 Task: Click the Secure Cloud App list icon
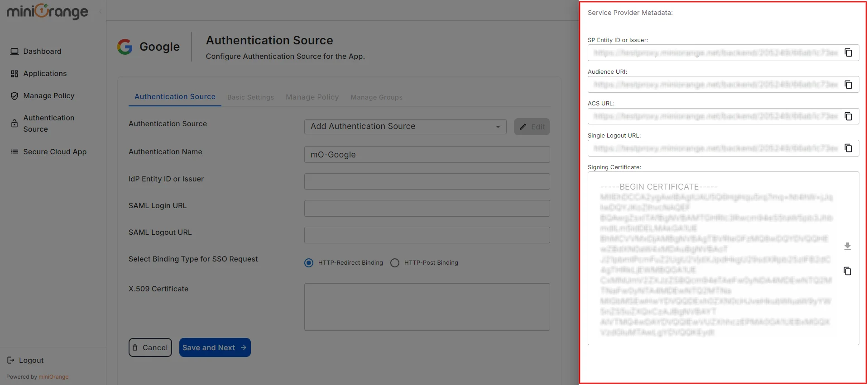click(x=14, y=152)
